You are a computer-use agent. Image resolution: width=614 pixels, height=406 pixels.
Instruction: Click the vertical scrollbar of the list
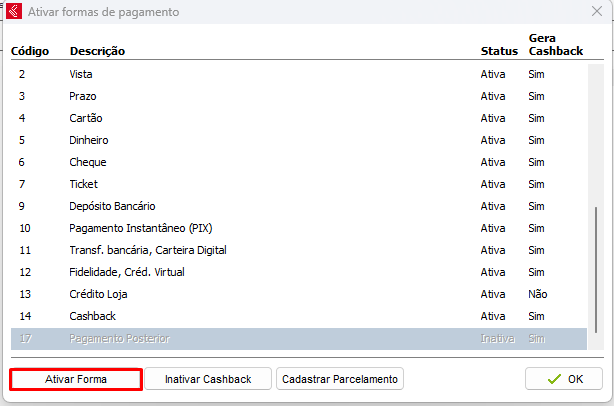pyautogui.click(x=598, y=270)
